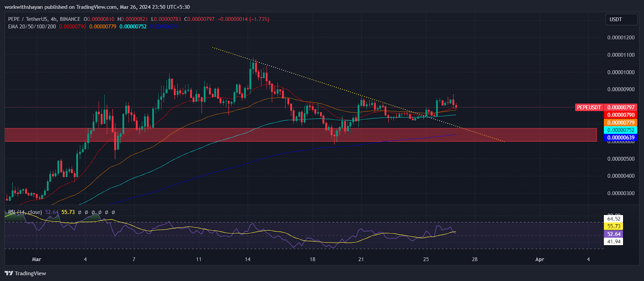This screenshot has width=644, height=281.
Task: Click the yellow RSI axis tag 55.73
Action: [614, 227]
